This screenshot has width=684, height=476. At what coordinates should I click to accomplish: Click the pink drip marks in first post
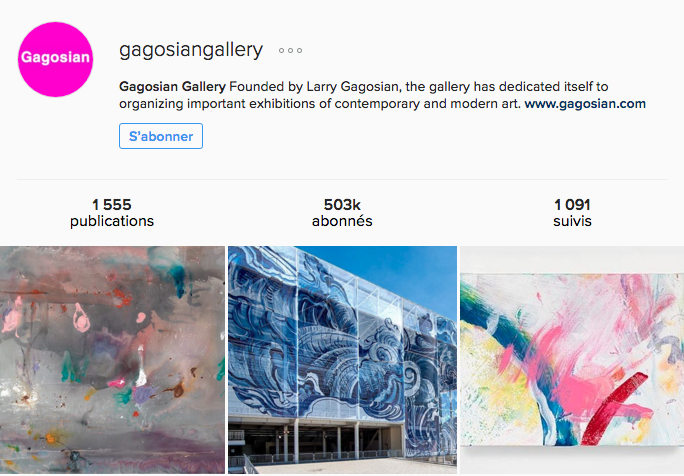81,318
